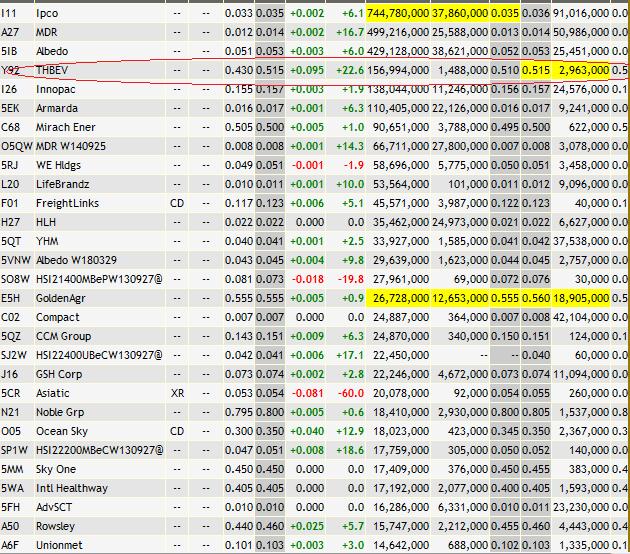Click THBEV sell volume 2,963,000

pyautogui.click(x=584, y=70)
